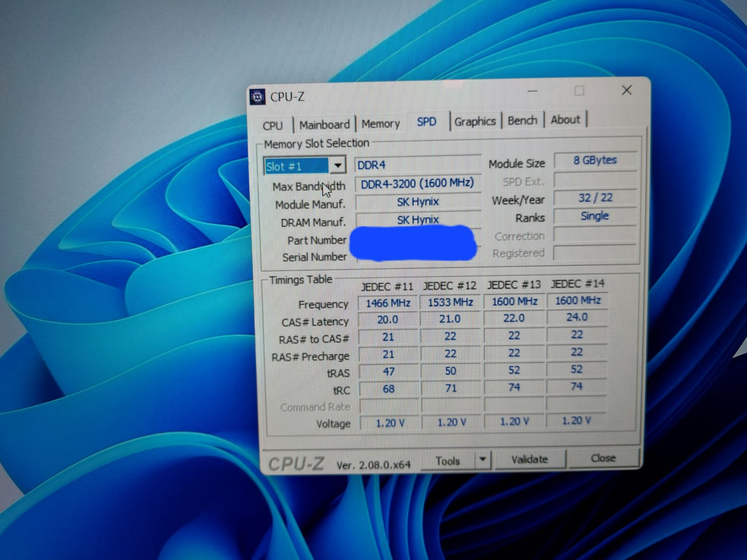Click the JEDEC #11 column header
Image resolution: width=747 pixels, height=560 pixels.
(388, 286)
